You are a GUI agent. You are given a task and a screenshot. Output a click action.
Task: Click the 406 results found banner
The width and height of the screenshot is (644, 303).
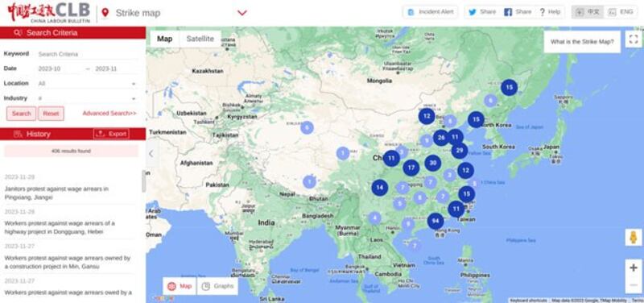point(72,151)
